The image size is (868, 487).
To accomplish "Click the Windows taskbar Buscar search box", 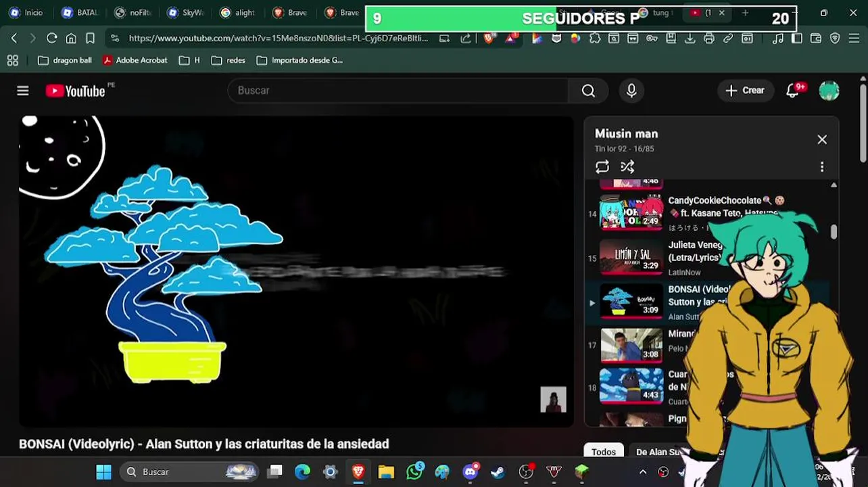I will (190, 472).
